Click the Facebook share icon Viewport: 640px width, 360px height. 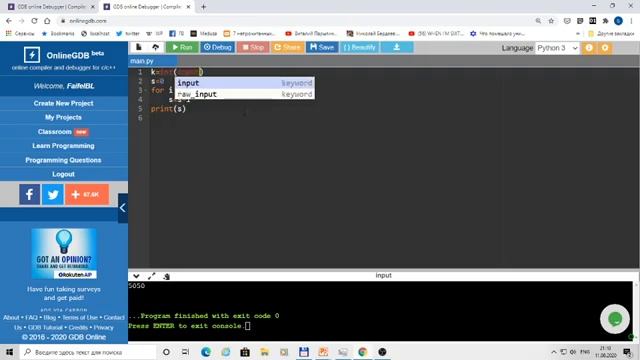[x=29, y=194]
